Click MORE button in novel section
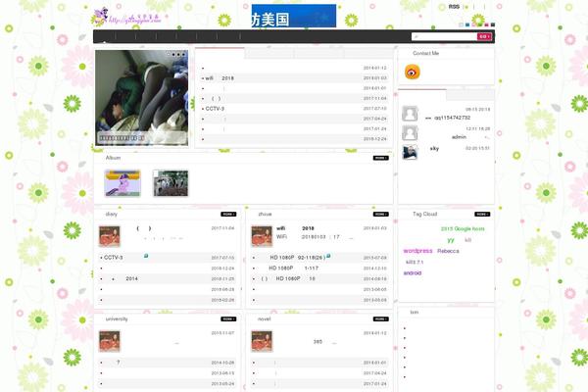This screenshot has height=392, width=588. 380,319
